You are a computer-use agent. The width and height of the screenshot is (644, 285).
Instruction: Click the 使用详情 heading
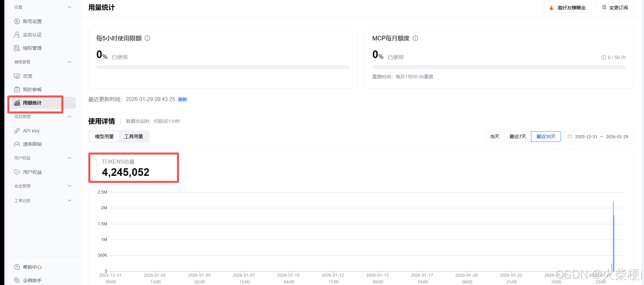(x=101, y=121)
